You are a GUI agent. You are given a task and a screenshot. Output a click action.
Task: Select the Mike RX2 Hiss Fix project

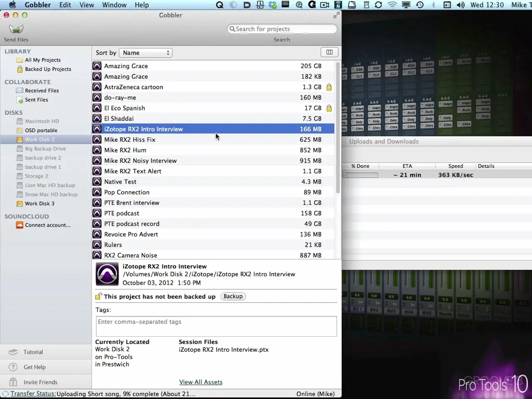(213, 140)
